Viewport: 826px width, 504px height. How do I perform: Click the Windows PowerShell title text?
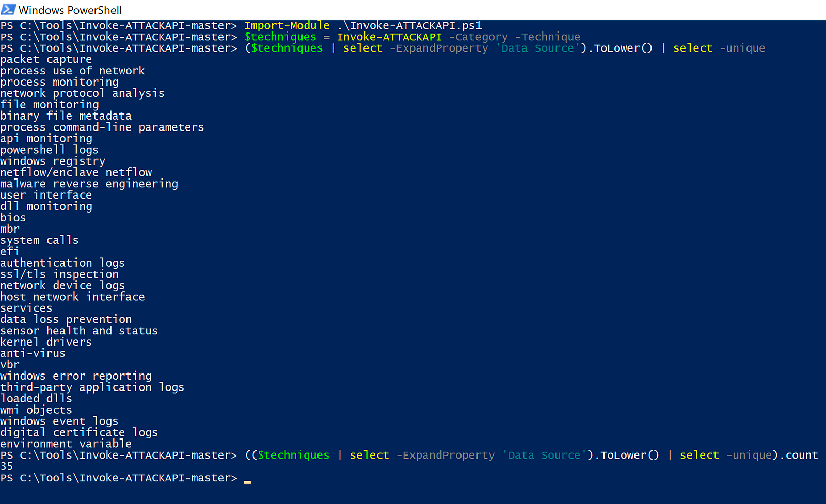point(70,10)
